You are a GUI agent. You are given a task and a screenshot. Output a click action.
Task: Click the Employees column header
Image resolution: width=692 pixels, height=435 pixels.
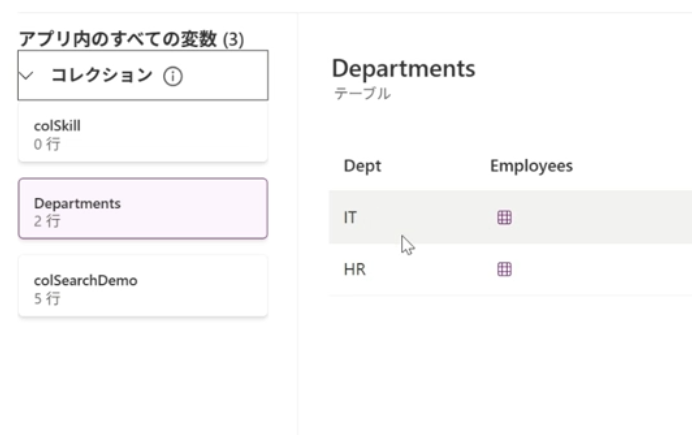pos(530,166)
